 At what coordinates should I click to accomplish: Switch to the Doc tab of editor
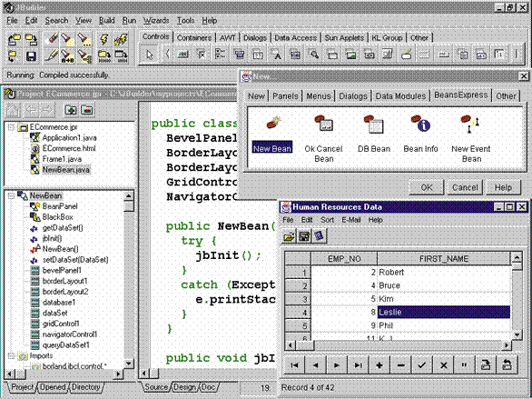(x=208, y=387)
